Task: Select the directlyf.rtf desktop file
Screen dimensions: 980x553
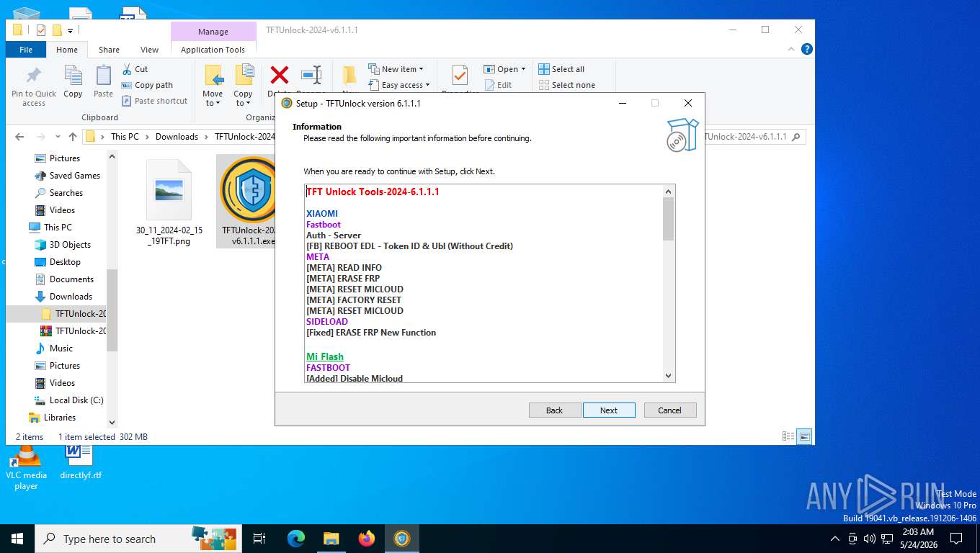Action: (81, 462)
